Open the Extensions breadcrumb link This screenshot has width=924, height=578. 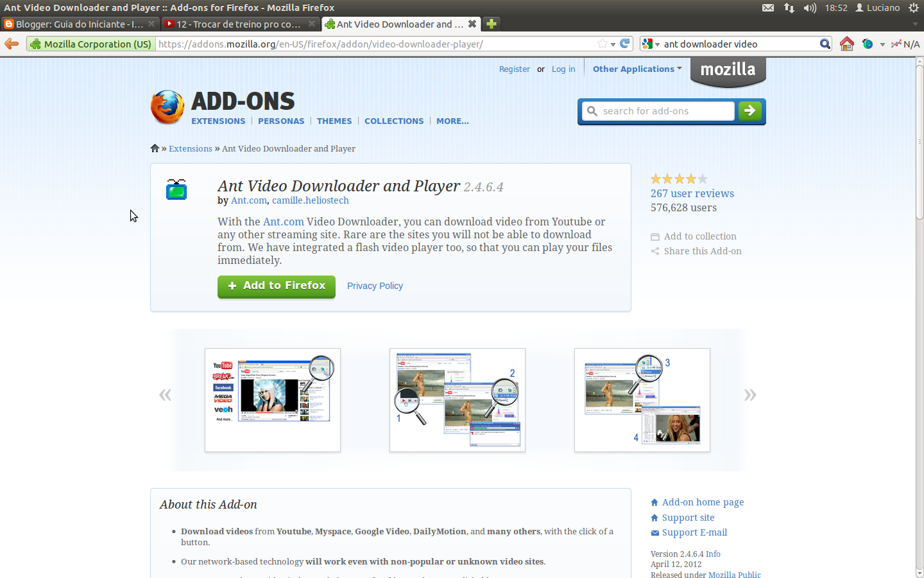(191, 148)
